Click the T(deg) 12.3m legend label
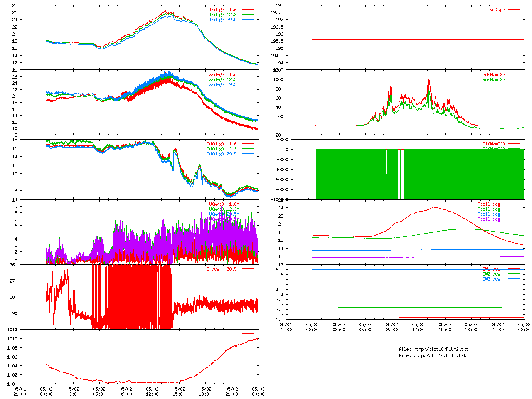Image resolution: width=532 pixels, height=399 pixels. click(224, 15)
